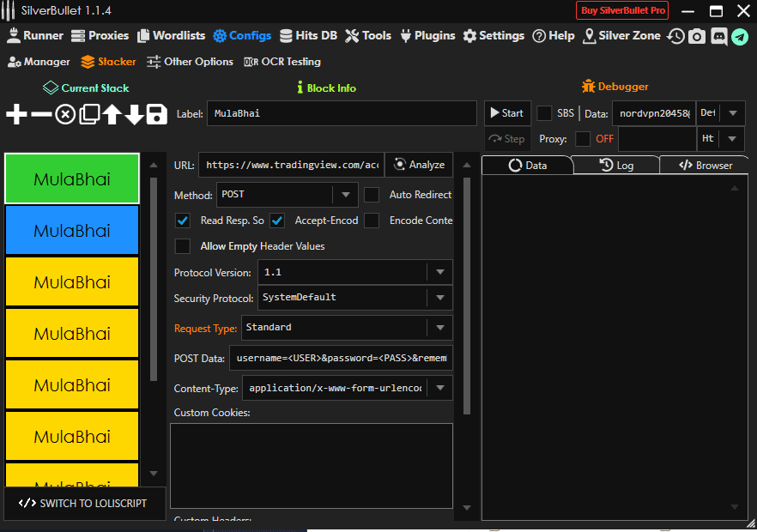The image size is (757, 532).
Task: Toggle the SBS checkbox
Action: tap(545, 113)
